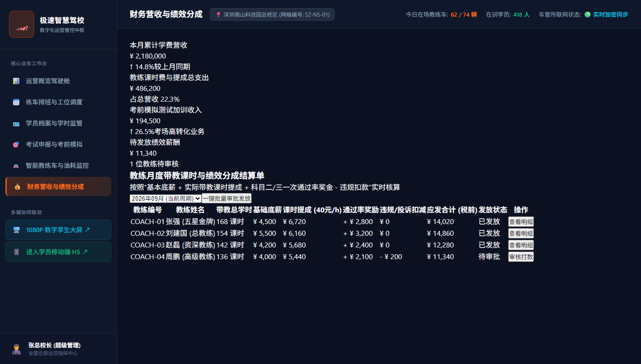Viewport: 641px width, 364px height.
Task: Go to 练车排班与工位调度 section
Action: 58,102
